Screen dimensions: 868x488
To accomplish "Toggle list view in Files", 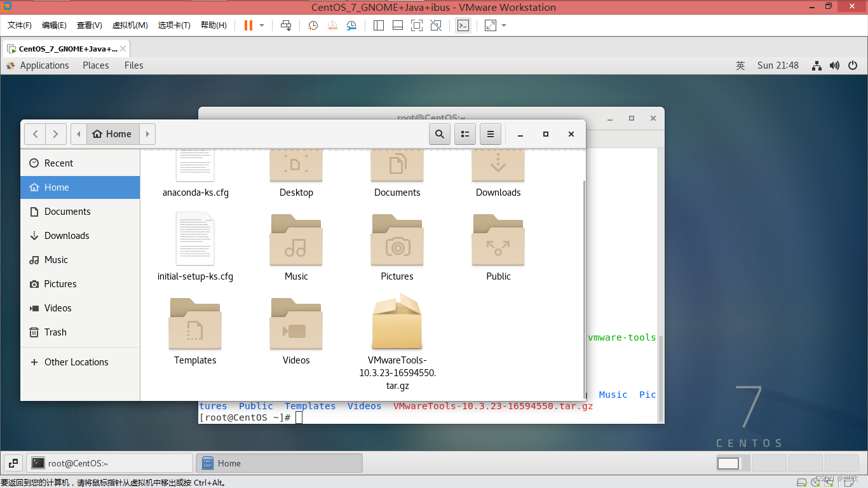I will pos(465,134).
